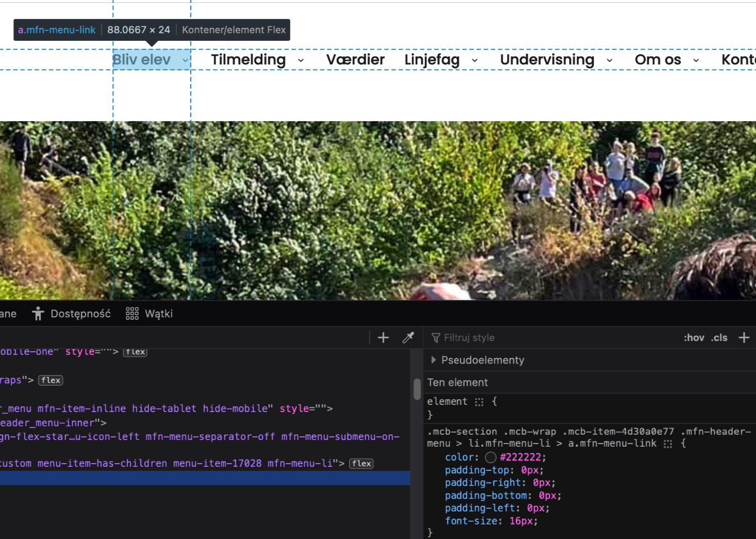Expand the Om os submenu chevron

[696, 60]
